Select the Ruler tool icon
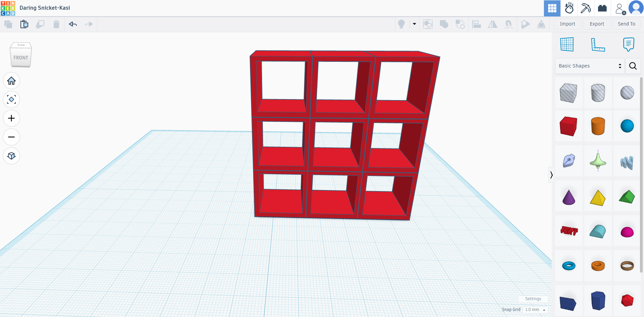Screen dimensions: 644x317 click(x=598, y=44)
